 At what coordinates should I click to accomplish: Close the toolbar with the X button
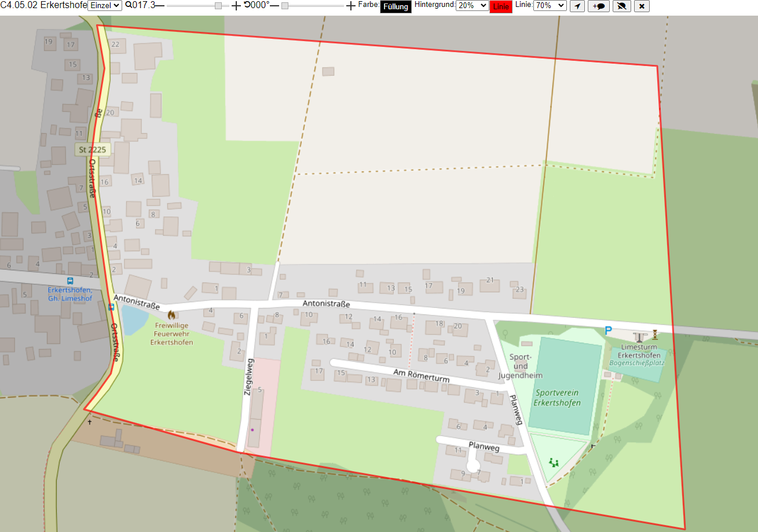coord(642,6)
